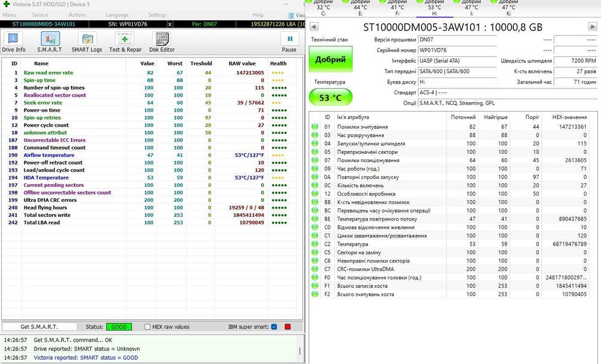Click the status dot for attribute F2
601x364 pixels.
pos(315,294)
